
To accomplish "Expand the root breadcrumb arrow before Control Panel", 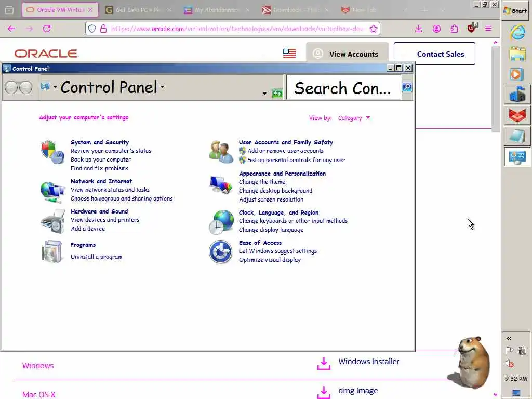I will 55,87.
